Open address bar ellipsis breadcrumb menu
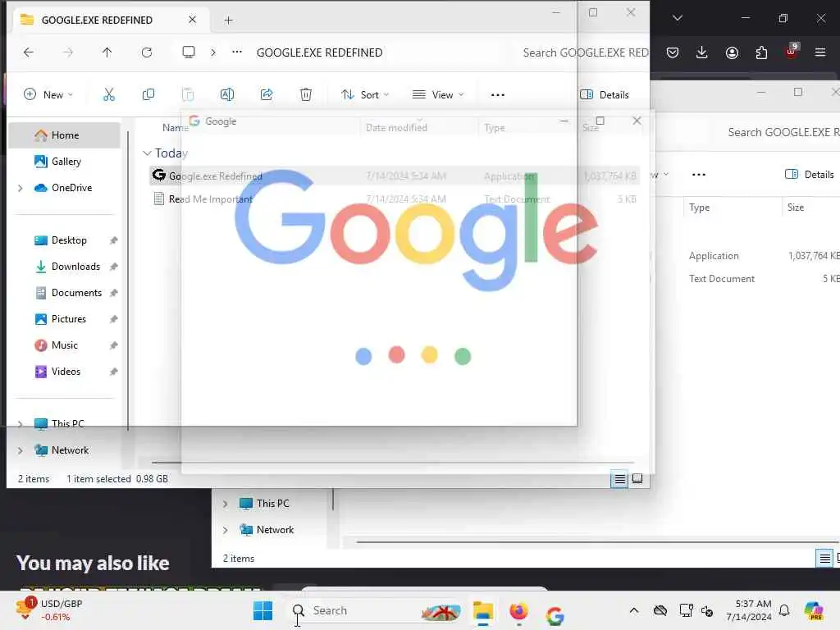Viewport: 840px width, 630px height. tap(237, 52)
